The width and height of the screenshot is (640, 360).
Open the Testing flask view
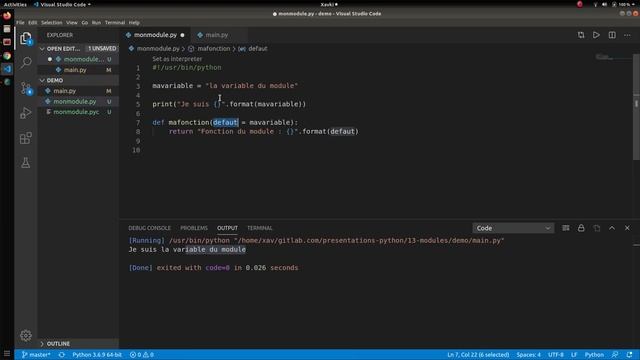click(x=26, y=163)
